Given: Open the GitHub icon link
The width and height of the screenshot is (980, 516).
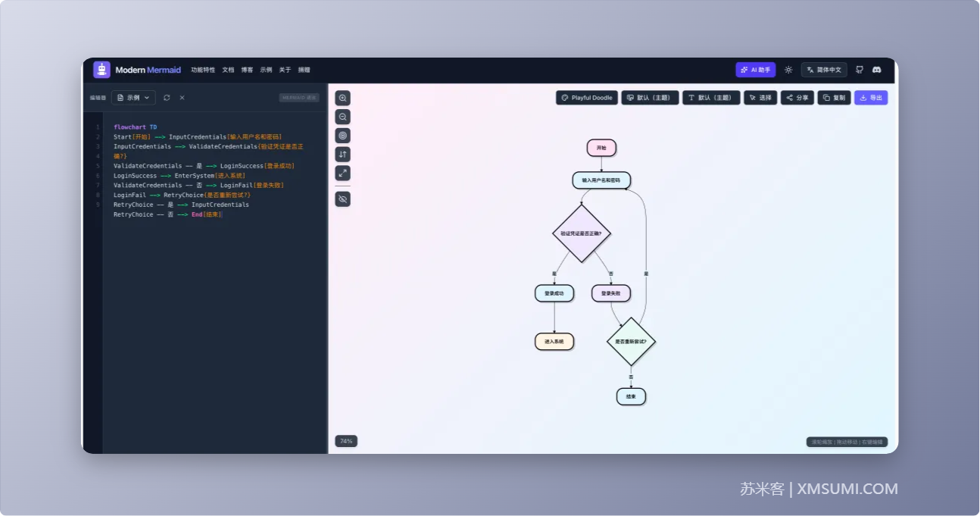Looking at the screenshot, I should click(860, 70).
